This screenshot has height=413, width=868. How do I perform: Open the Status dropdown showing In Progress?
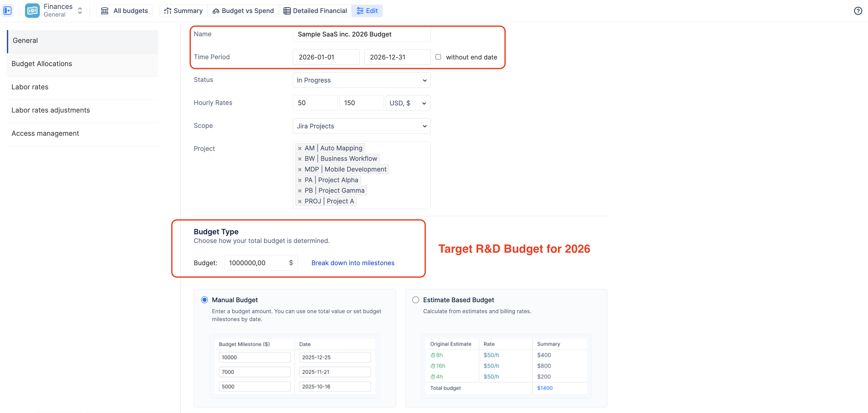(x=361, y=80)
